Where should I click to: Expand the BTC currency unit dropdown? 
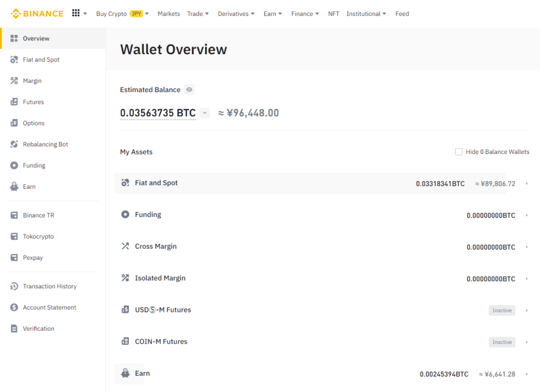click(205, 113)
